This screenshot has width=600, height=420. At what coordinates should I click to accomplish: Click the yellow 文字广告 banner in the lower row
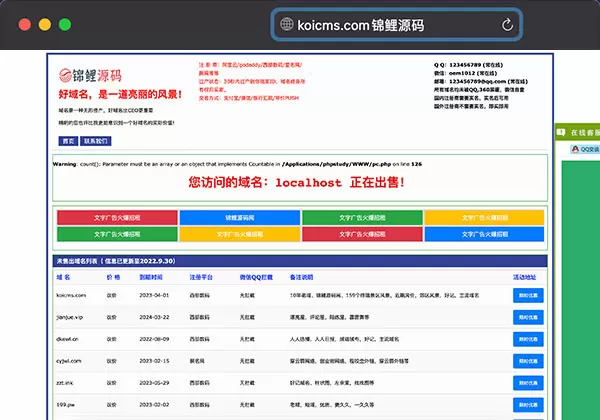[x=240, y=234]
